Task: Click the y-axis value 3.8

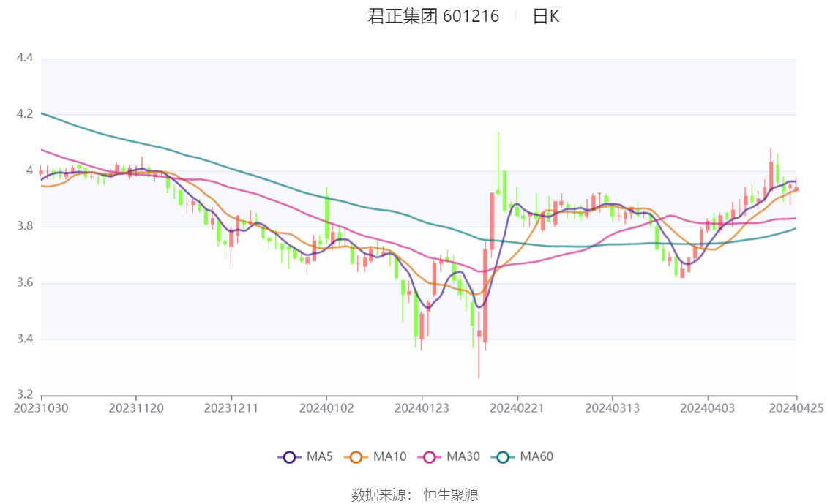Action: click(x=25, y=226)
